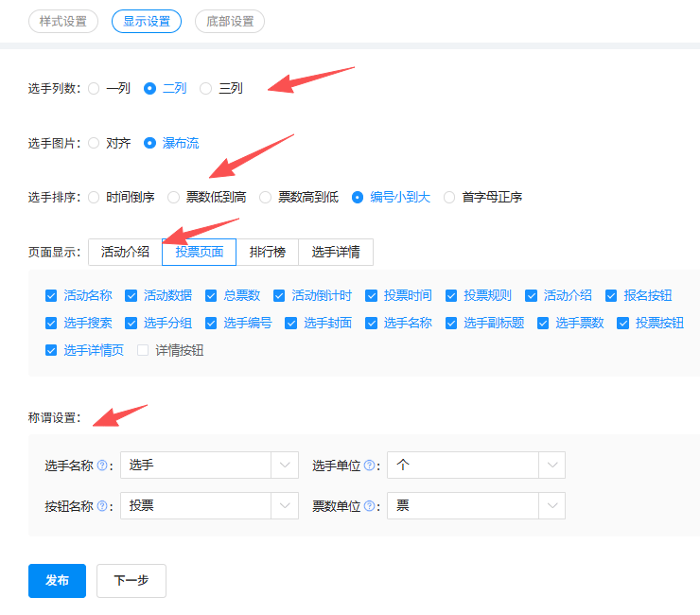Switch to 样式设置 tab

click(63, 22)
